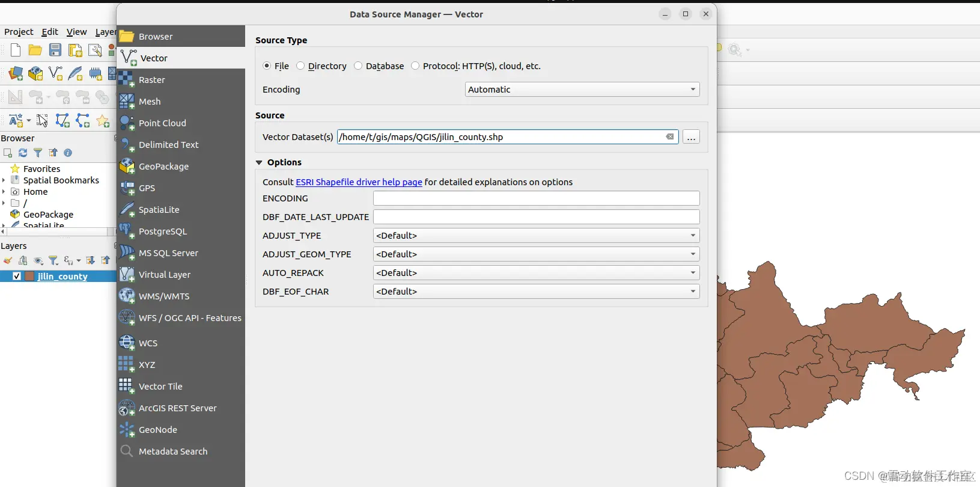Open the New Print Layout icon

coord(75,51)
